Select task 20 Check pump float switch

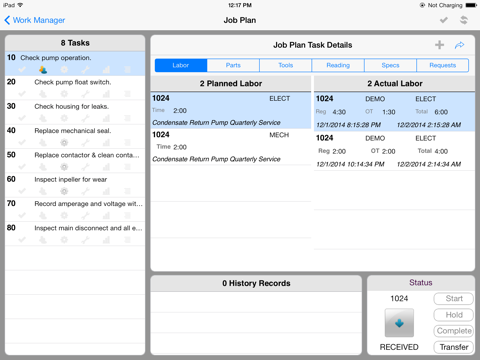75,88
